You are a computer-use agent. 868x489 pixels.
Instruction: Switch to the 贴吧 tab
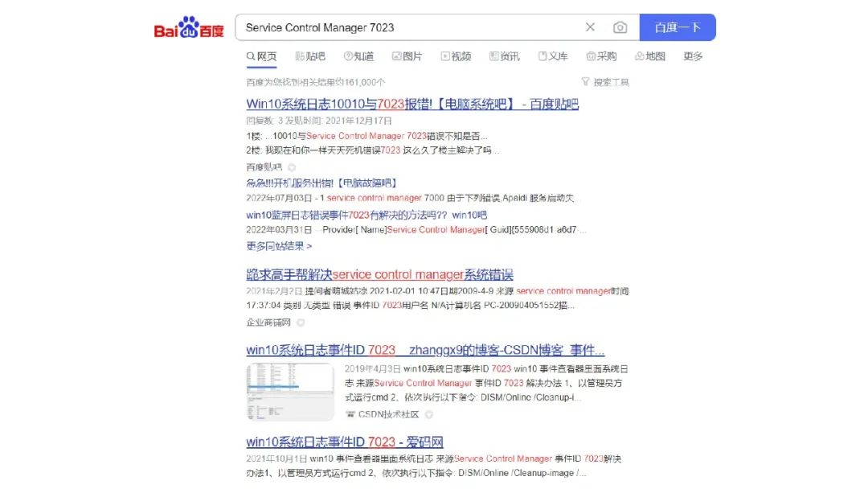pos(310,56)
